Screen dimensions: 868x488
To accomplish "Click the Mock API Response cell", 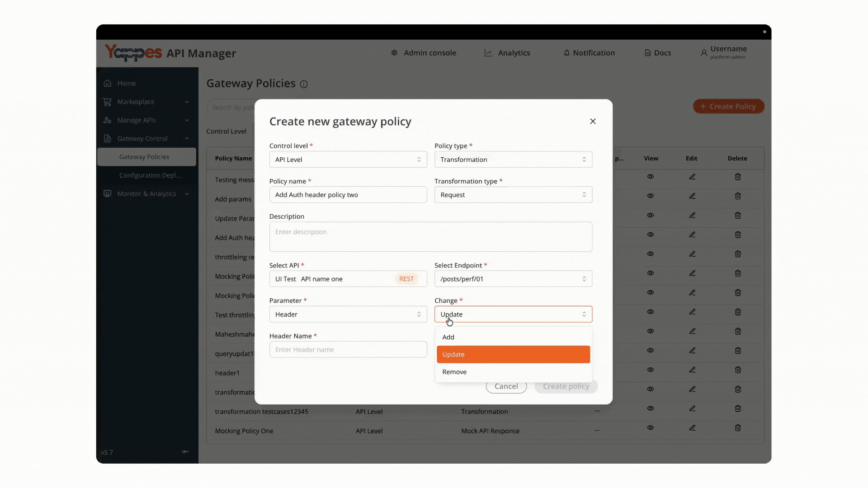I will (x=490, y=431).
